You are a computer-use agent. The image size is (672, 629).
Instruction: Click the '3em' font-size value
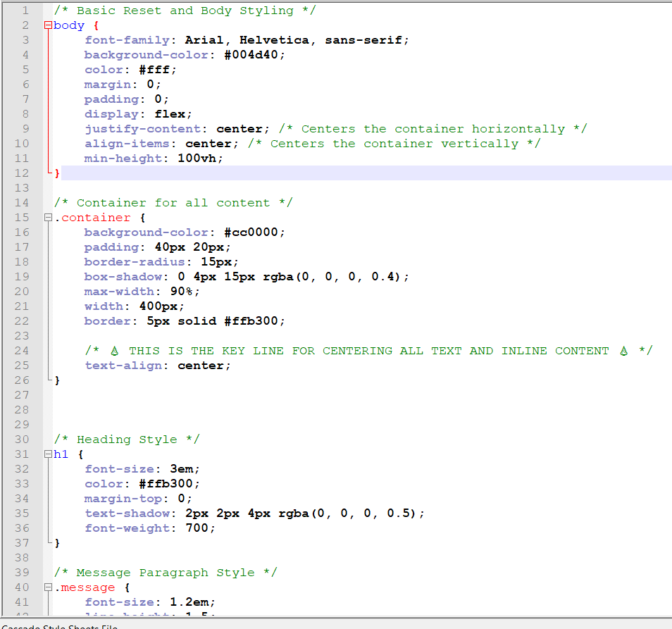[182, 469]
